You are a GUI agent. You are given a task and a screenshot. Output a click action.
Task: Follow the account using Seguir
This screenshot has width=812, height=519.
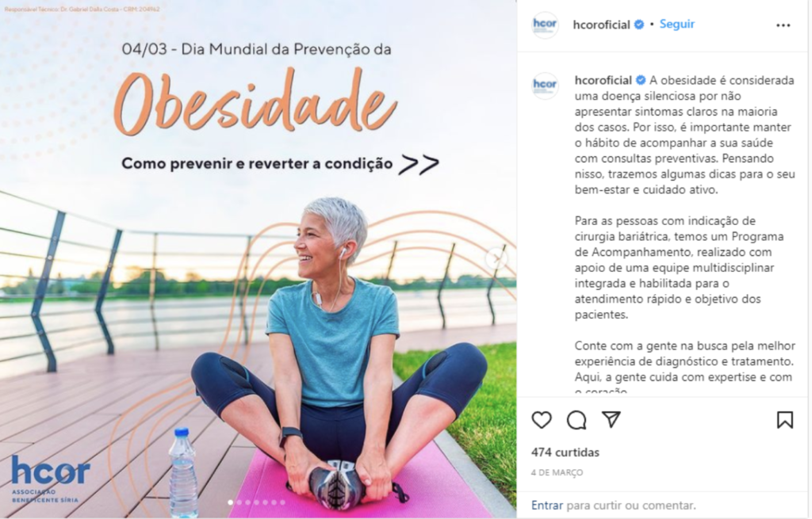(677, 25)
